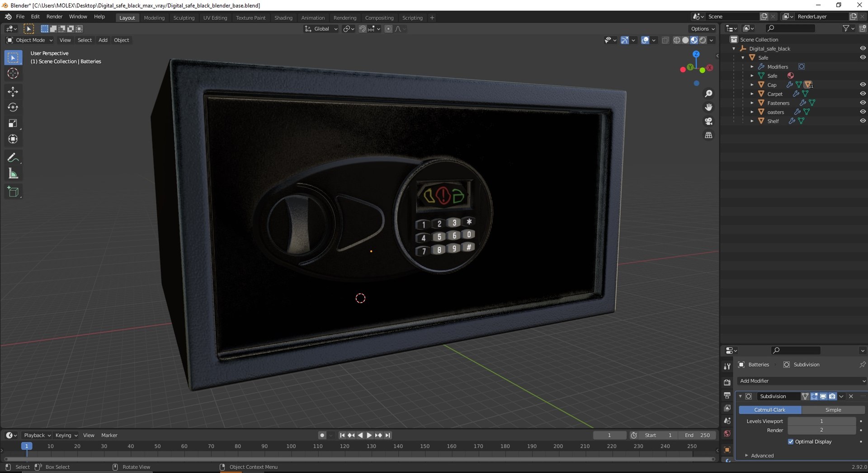The width and height of the screenshot is (868, 473).
Task: Pick the Measure tool
Action: (13, 173)
